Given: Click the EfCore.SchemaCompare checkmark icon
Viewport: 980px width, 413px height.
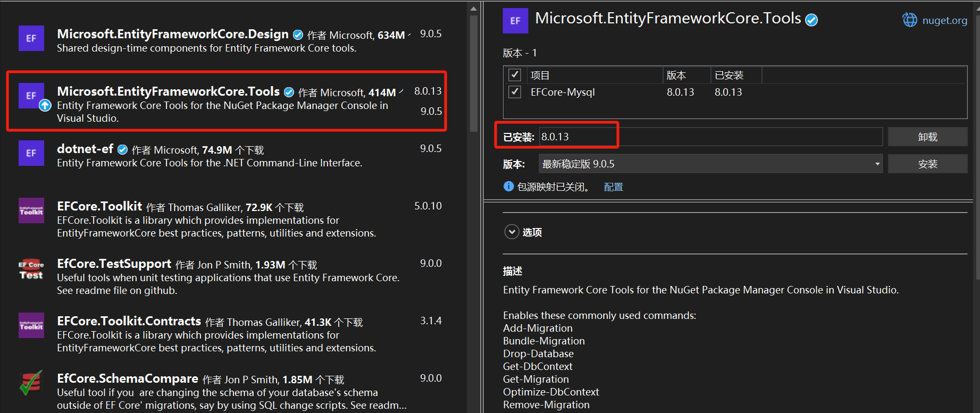Looking at the screenshot, I should [x=31, y=383].
